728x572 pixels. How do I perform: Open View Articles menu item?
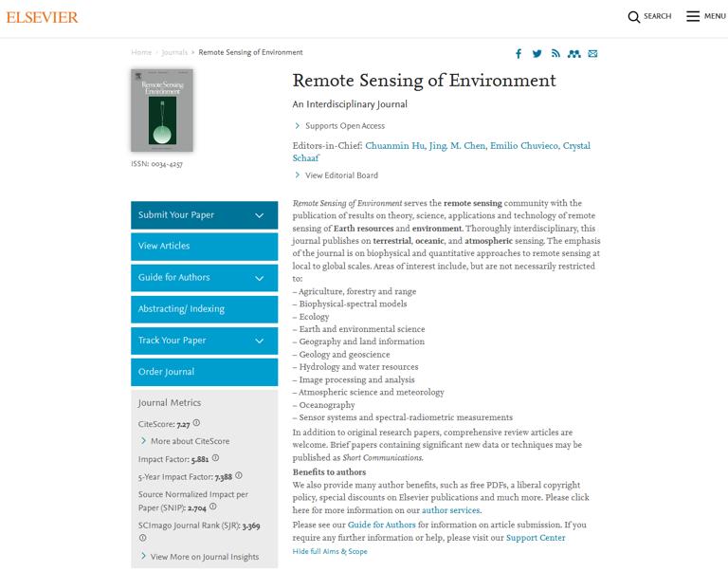pos(204,247)
